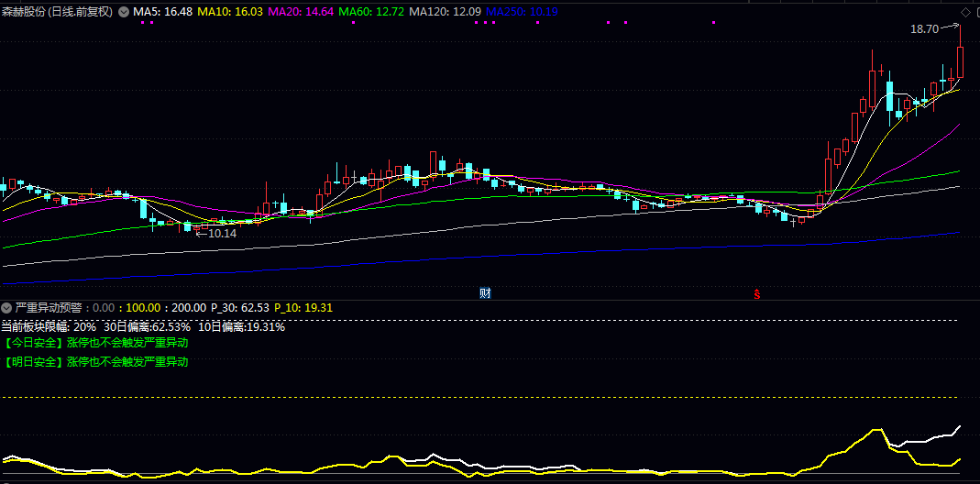Click the 当前板块限幅: 20% text

click(x=49, y=327)
